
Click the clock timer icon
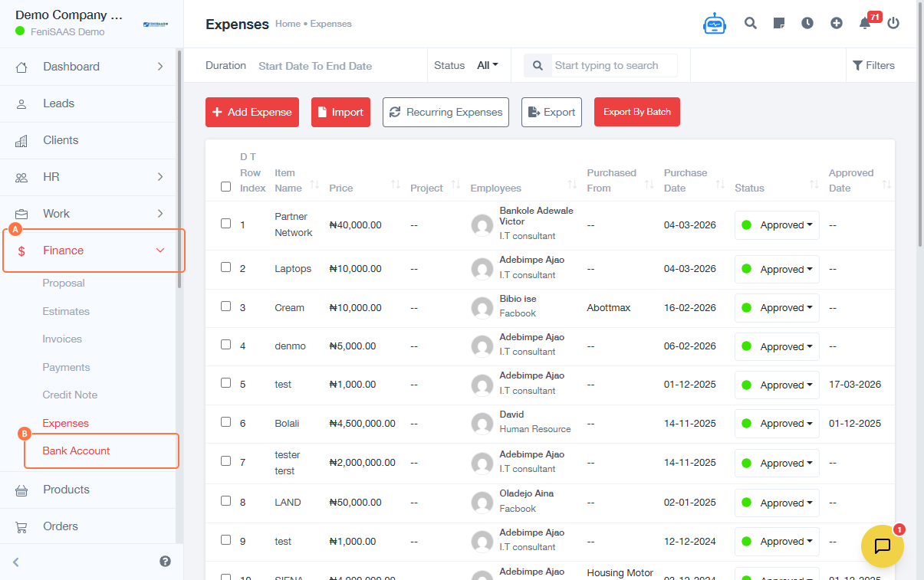point(807,23)
